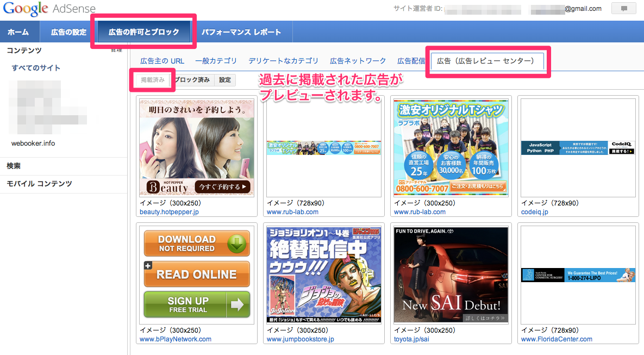Open www.rub-lab.com link under 728x90 ad
Screen dimensions: 644x355
click(x=292, y=212)
